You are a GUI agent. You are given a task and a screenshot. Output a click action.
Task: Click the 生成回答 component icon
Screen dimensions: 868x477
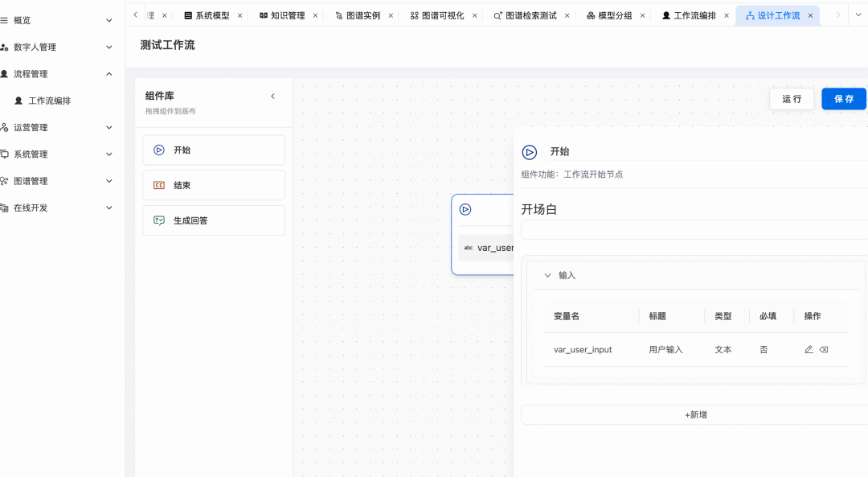[159, 220]
